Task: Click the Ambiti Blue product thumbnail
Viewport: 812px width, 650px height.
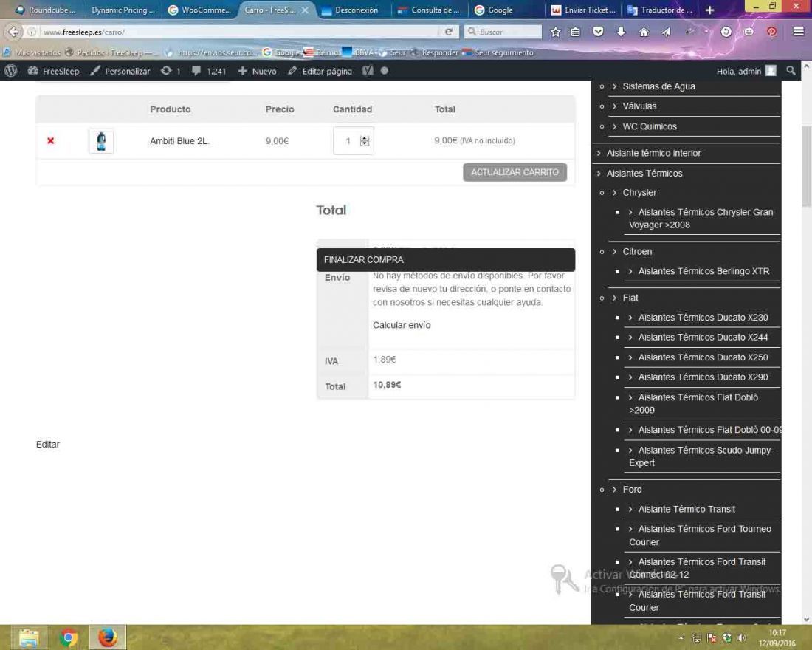Action: pos(101,141)
